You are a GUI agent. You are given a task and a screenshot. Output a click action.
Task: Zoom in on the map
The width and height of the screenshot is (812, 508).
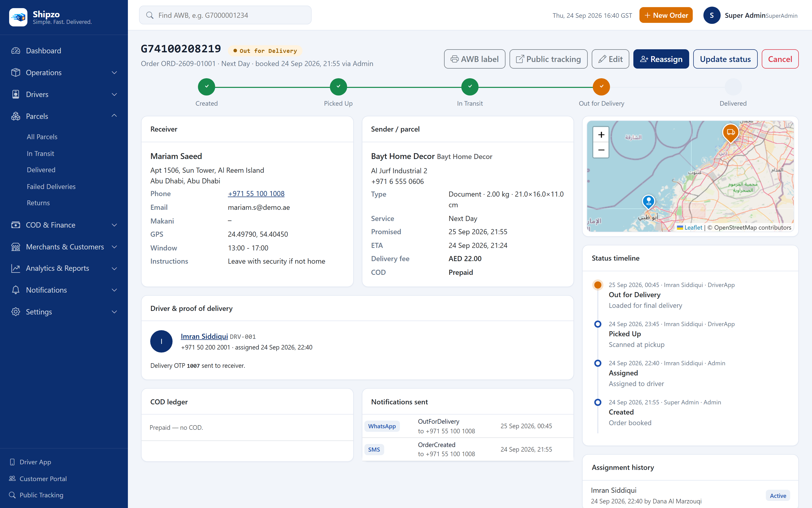pyautogui.click(x=601, y=135)
